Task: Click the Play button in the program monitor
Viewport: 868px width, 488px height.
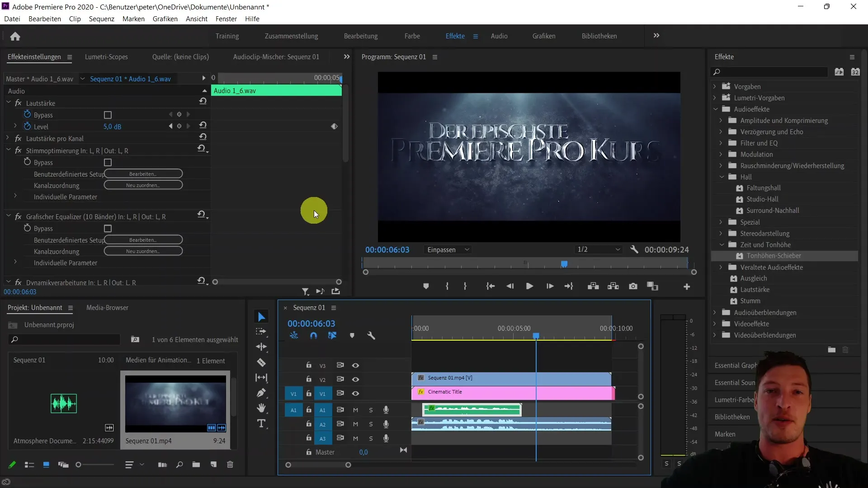Action: [529, 286]
